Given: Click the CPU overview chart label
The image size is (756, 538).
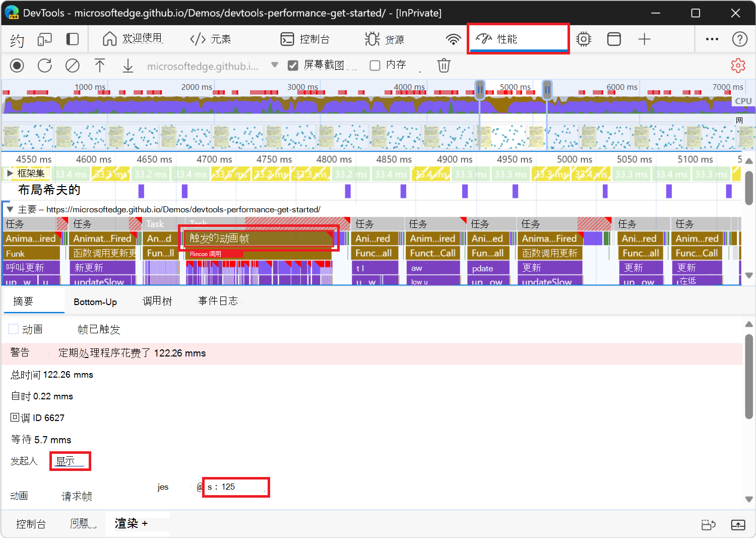Looking at the screenshot, I should click(743, 101).
